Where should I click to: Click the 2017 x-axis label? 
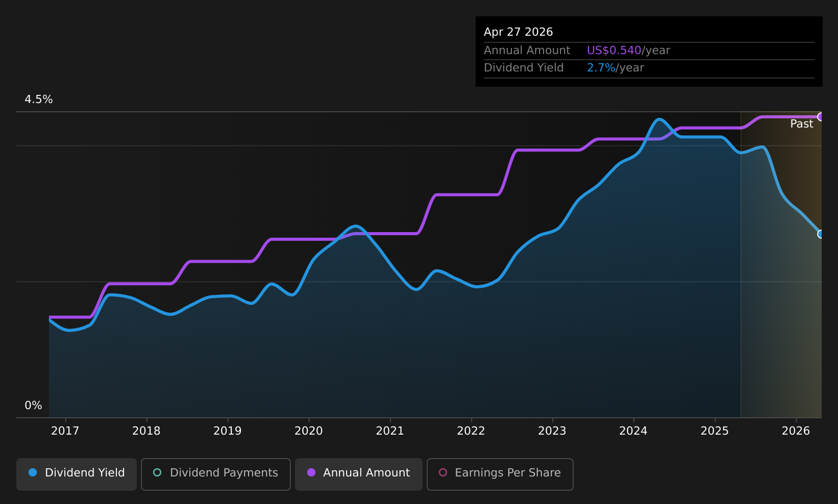pos(65,431)
